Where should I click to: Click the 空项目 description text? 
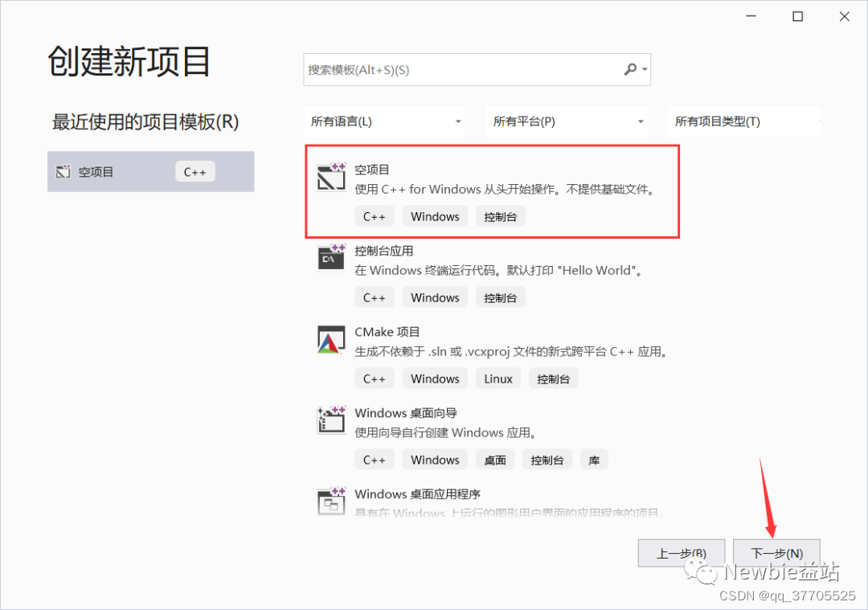[x=506, y=190]
